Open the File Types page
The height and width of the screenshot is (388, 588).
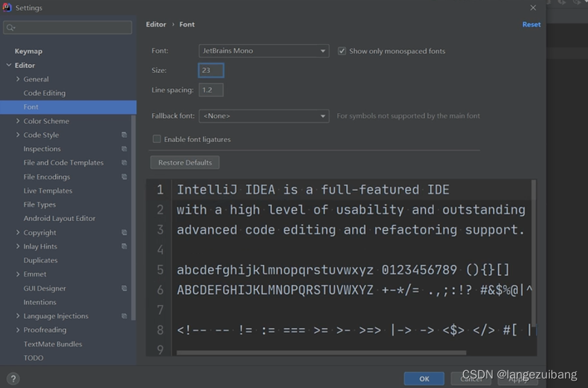coord(39,205)
